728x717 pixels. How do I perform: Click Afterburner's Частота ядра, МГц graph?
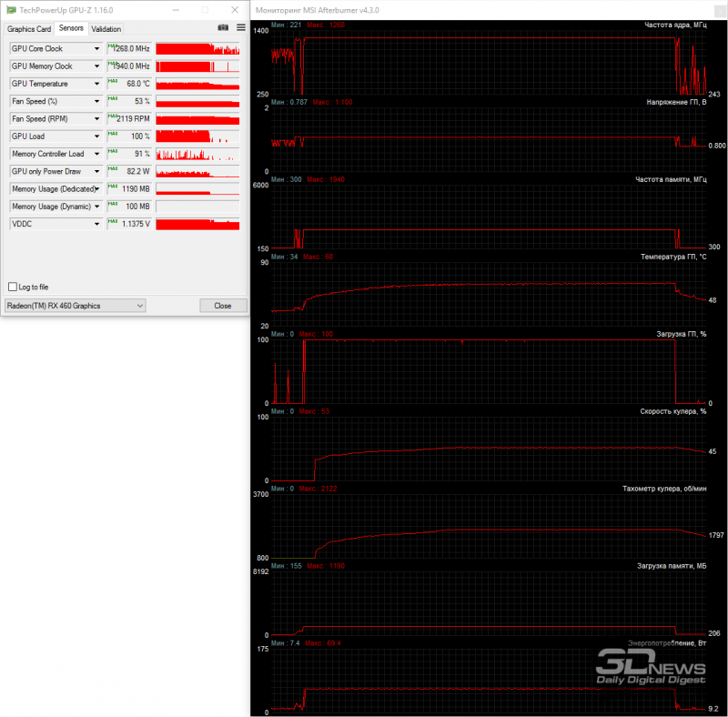click(x=489, y=63)
